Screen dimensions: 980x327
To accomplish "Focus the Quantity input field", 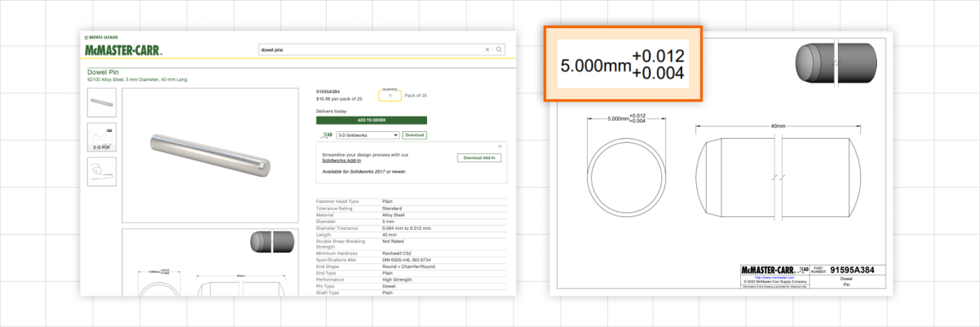I will [x=390, y=96].
